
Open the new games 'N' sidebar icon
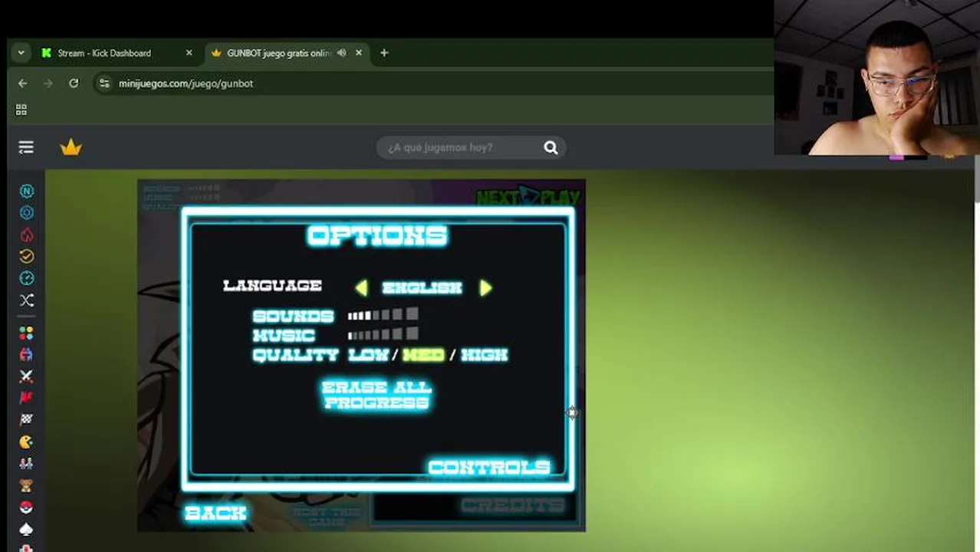coord(26,191)
